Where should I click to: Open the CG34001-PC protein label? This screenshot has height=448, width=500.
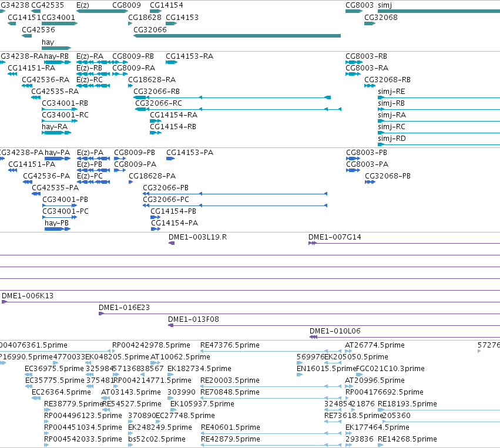click(65, 211)
